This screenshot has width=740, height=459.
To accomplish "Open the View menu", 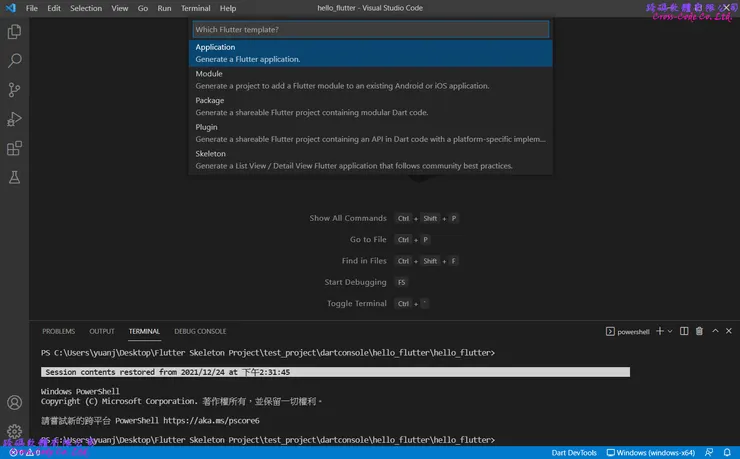I will [119, 8].
